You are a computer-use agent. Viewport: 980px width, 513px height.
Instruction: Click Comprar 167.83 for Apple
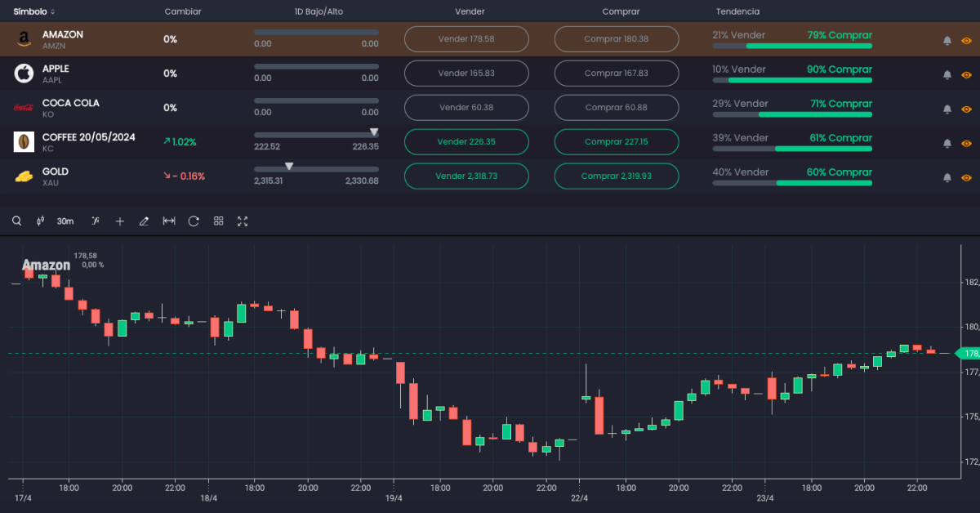pyautogui.click(x=617, y=74)
